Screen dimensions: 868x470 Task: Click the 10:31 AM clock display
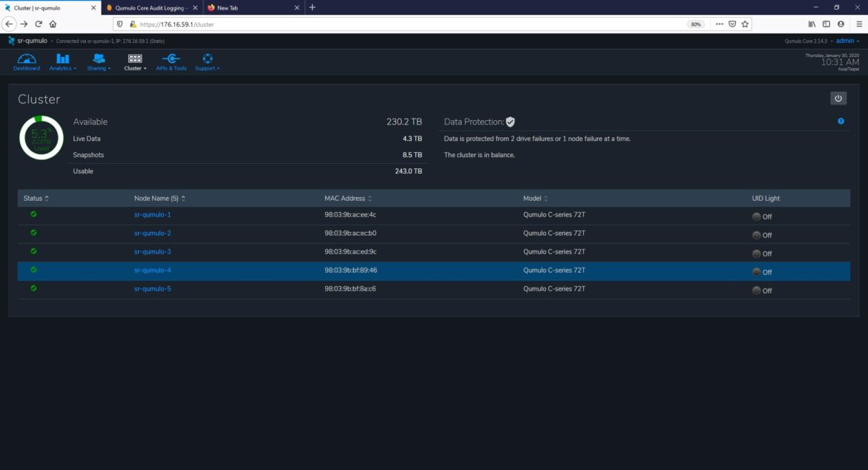(x=840, y=62)
